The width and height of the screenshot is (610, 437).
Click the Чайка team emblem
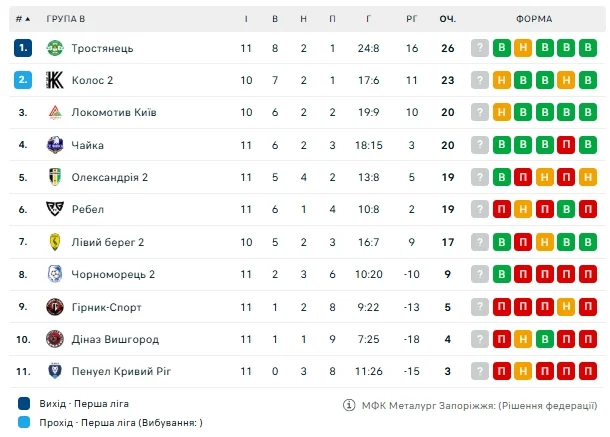click(55, 145)
